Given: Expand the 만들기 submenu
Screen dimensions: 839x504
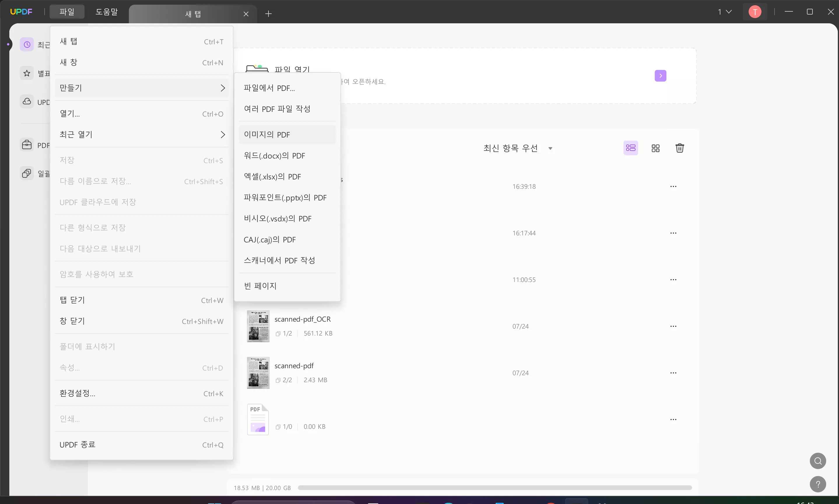Looking at the screenshot, I should [142, 88].
